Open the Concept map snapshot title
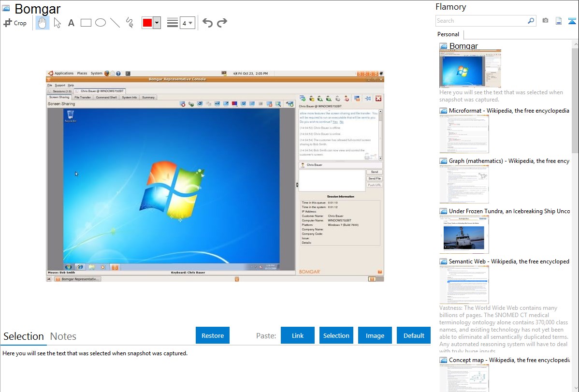 pos(509,360)
